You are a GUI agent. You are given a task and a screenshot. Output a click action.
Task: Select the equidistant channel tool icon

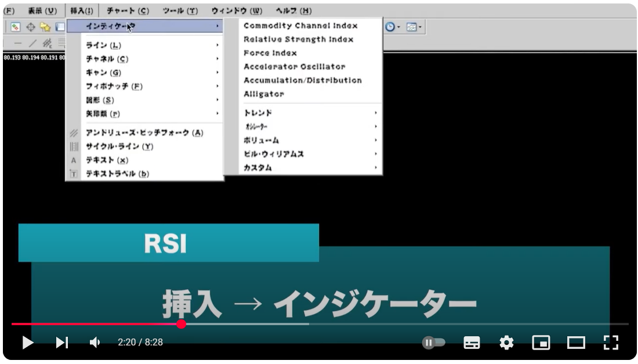pos(48,43)
